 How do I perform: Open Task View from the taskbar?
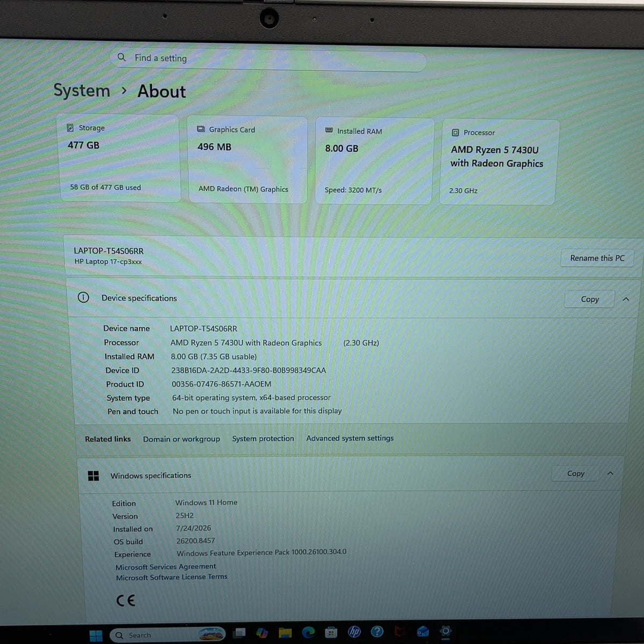pyautogui.click(x=240, y=633)
